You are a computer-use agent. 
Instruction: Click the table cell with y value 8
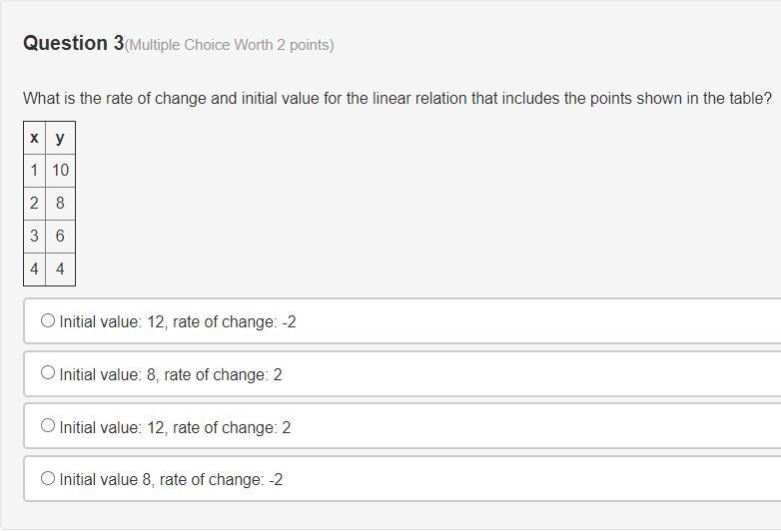tap(60, 204)
